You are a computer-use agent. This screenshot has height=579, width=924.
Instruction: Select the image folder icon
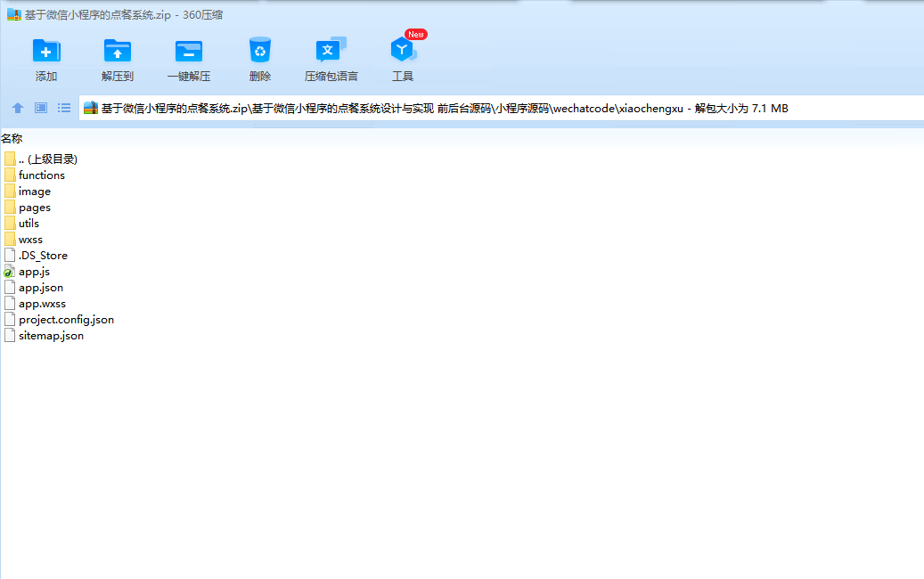10,191
